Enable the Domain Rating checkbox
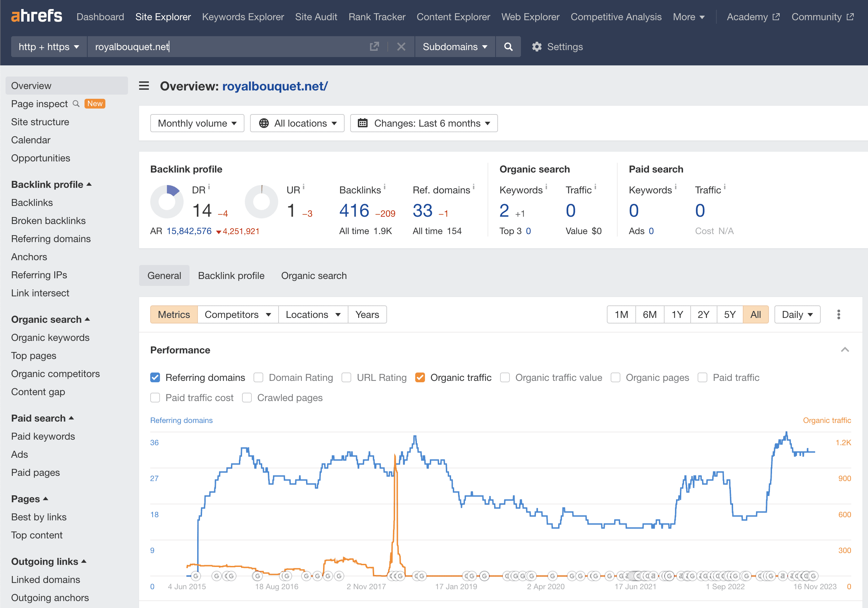The height and width of the screenshot is (608, 868). (258, 377)
